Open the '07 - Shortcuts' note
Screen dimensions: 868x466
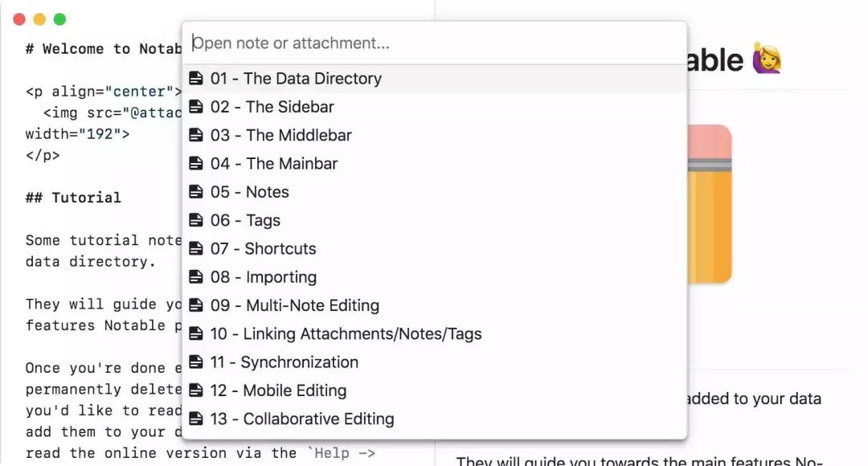click(435, 248)
